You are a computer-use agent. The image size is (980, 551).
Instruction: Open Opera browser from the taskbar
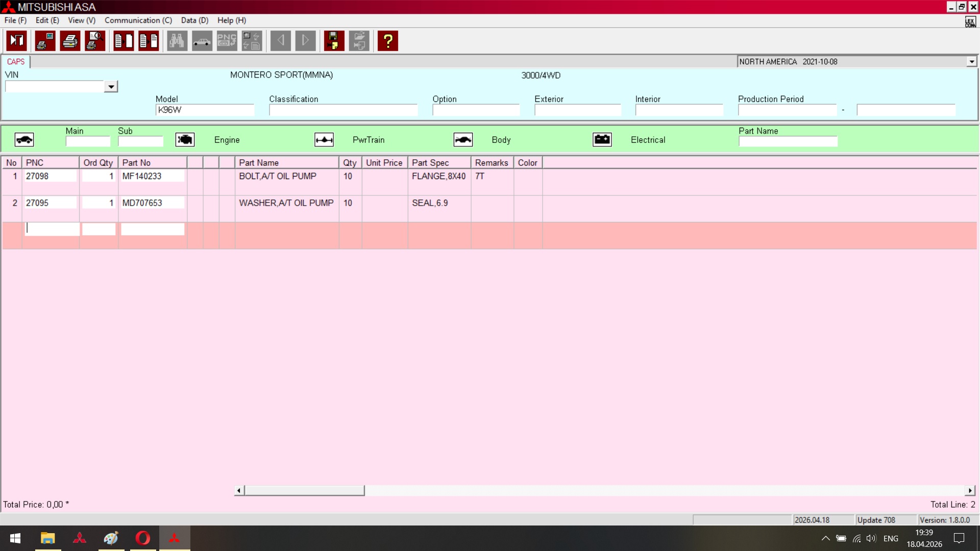pyautogui.click(x=143, y=538)
